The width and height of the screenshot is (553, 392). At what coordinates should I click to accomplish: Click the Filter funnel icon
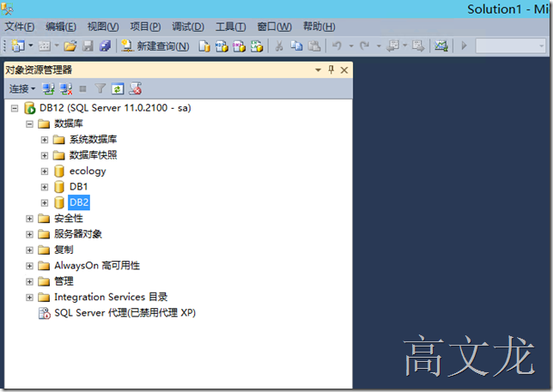click(x=100, y=88)
